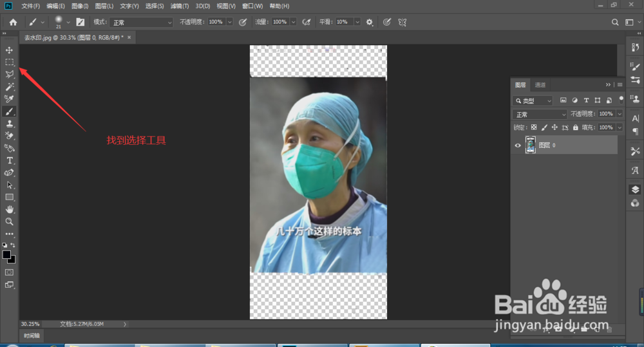Lock transparent pixels of the layer
This screenshot has width=644, height=347.
534,127
